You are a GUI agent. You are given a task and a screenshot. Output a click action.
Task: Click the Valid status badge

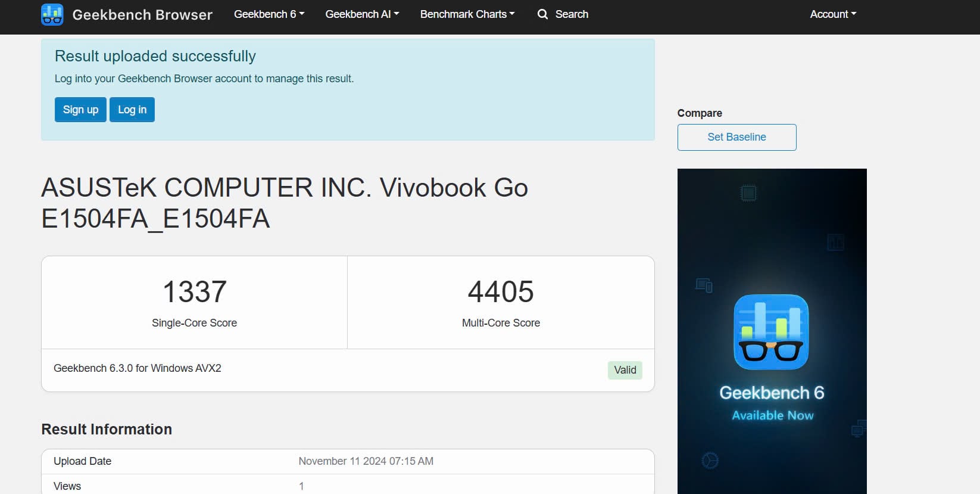pos(625,370)
